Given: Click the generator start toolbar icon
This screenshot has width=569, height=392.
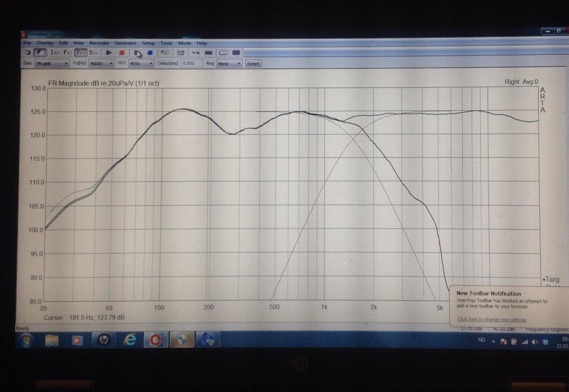Looking at the screenshot, I should 138,53.
